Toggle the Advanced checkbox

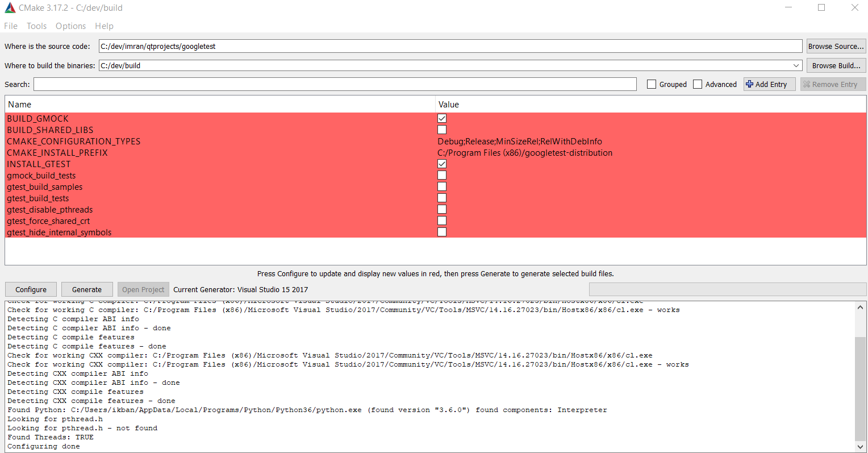[x=698, y=84]
